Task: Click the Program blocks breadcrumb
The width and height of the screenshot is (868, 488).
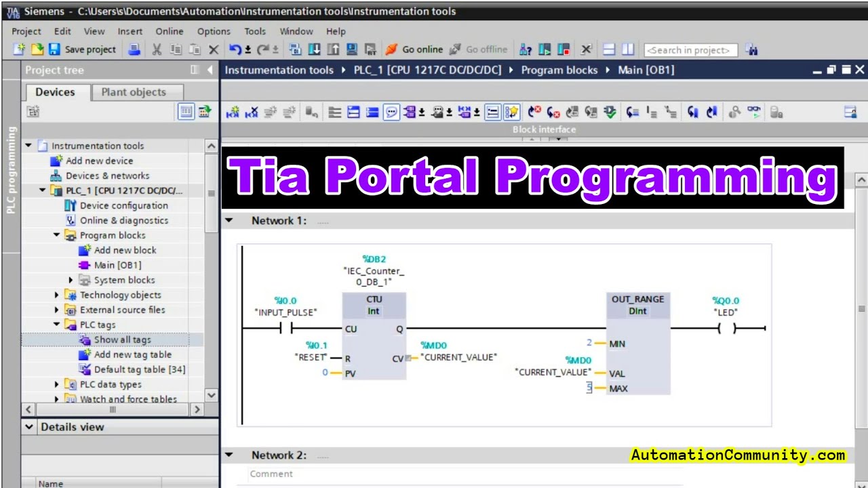Action: tap(559, 70)
